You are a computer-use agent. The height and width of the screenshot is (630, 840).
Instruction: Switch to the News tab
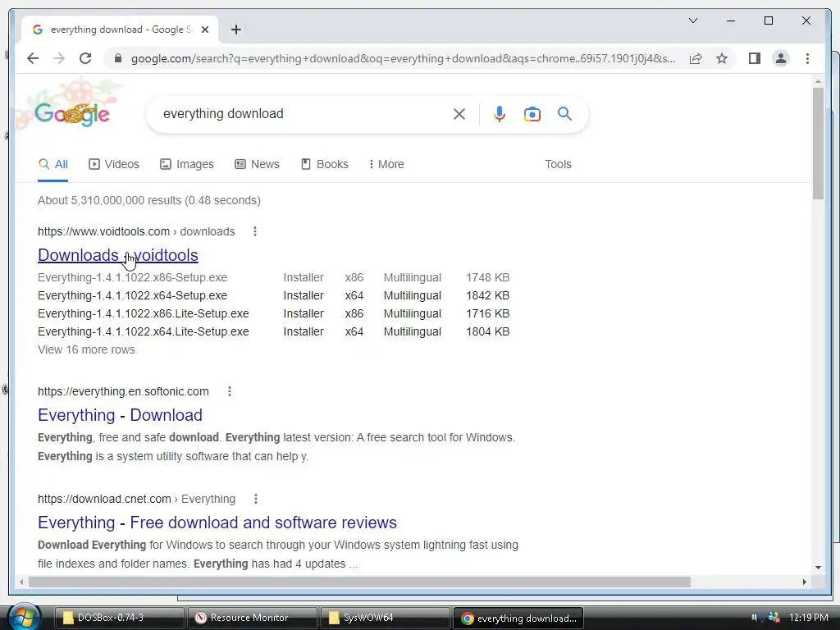(x=257, y=164)
